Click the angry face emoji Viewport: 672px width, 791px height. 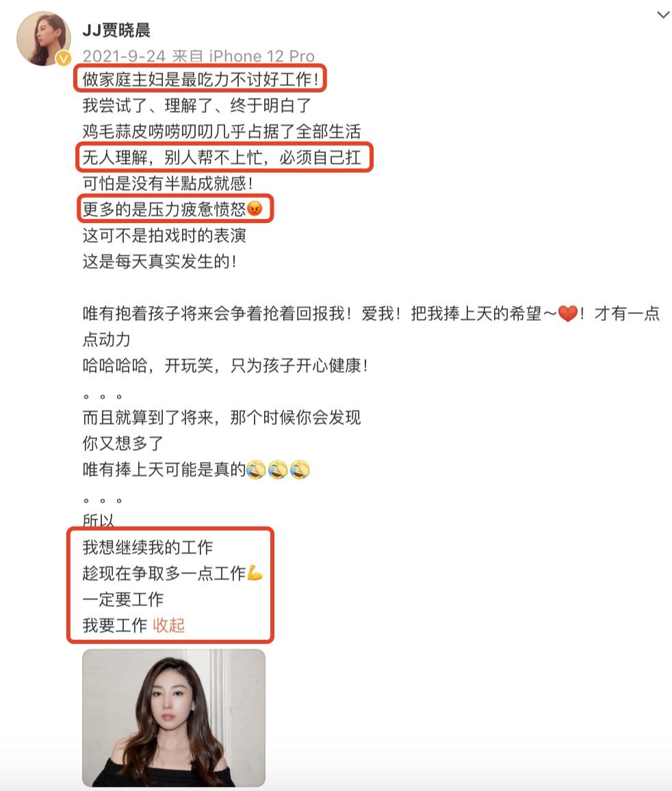(255, 208)
